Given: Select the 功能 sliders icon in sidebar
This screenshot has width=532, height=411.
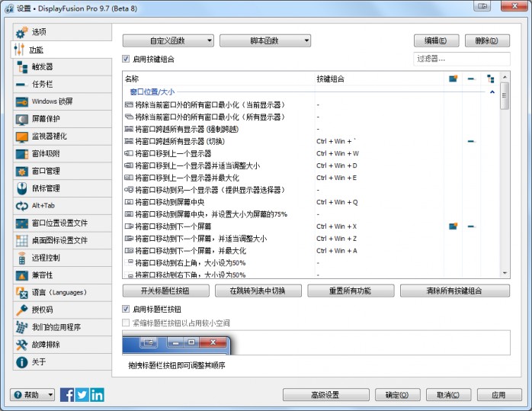Looking at the screenshot, I should point(19,50).
